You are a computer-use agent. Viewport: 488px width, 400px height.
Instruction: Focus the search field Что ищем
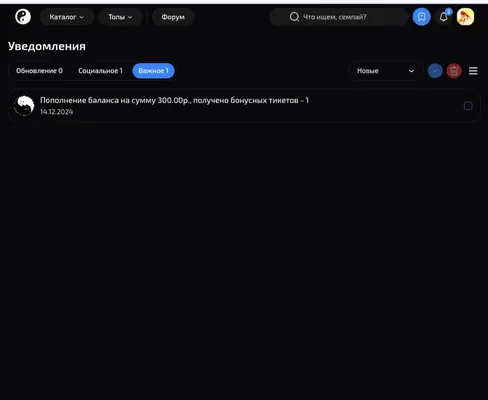click(339, 17)
